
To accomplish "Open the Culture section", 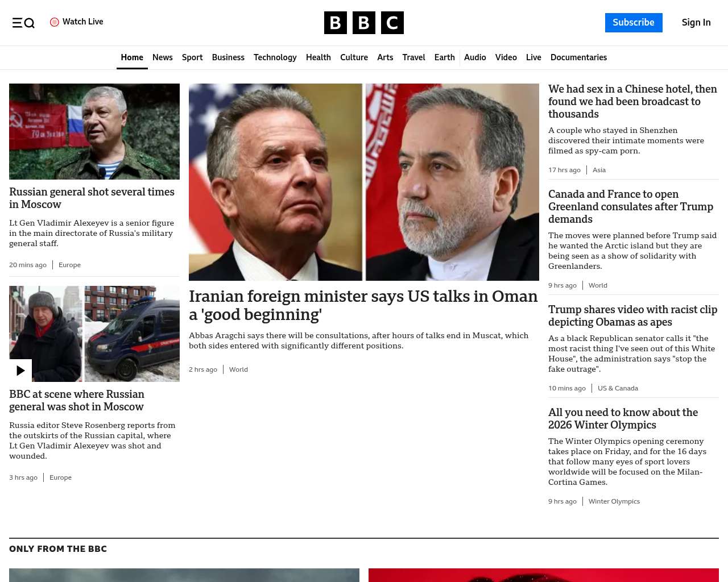I will [x=354, y=57].
